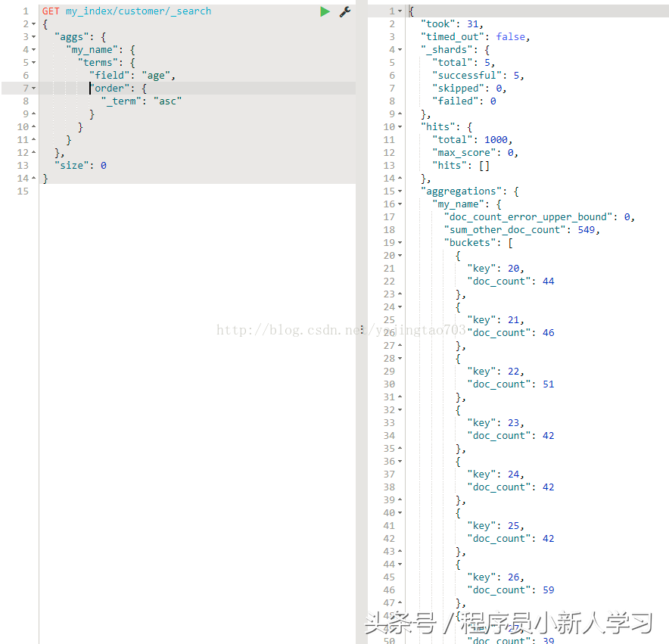This screenshot has height=644, width=669.
Task: Click the "timed_out": false value
Action: [512, 36]
